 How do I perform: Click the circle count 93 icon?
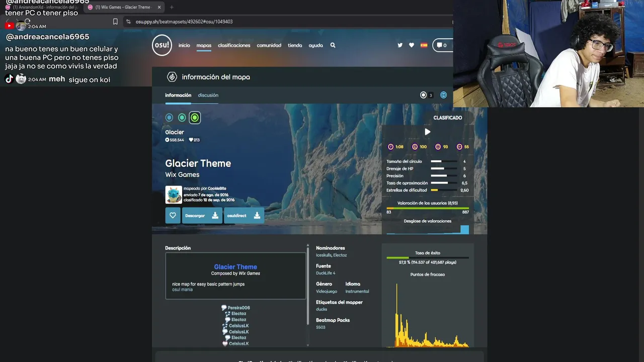point(438,147)
